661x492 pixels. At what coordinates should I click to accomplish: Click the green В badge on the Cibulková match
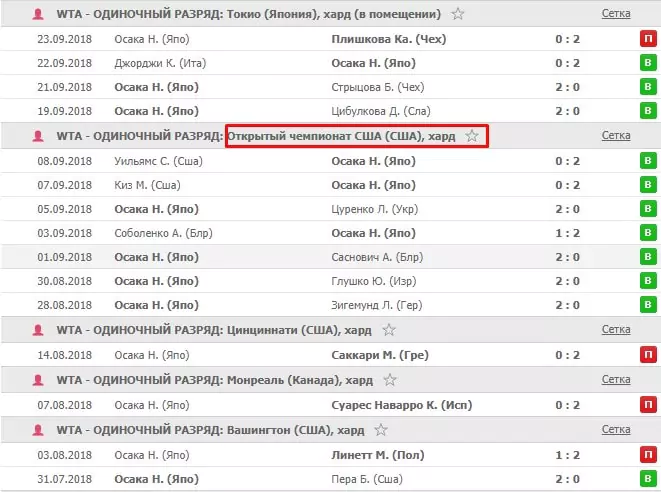[x=648, y=111]
